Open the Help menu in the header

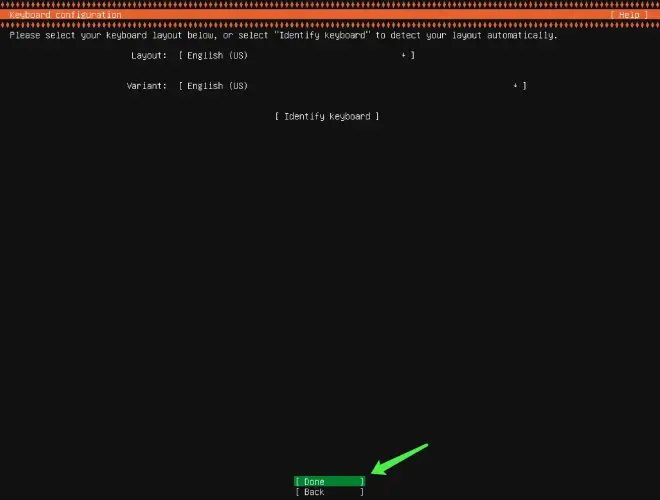[629, 15]
